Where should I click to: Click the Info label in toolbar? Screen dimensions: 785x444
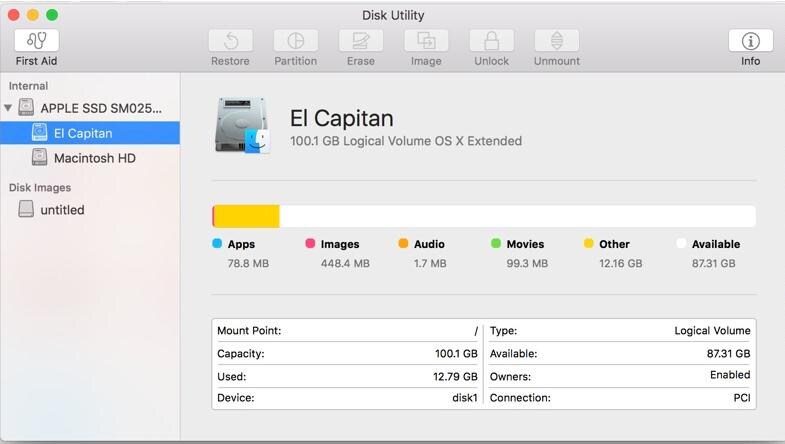coord(750,61)
